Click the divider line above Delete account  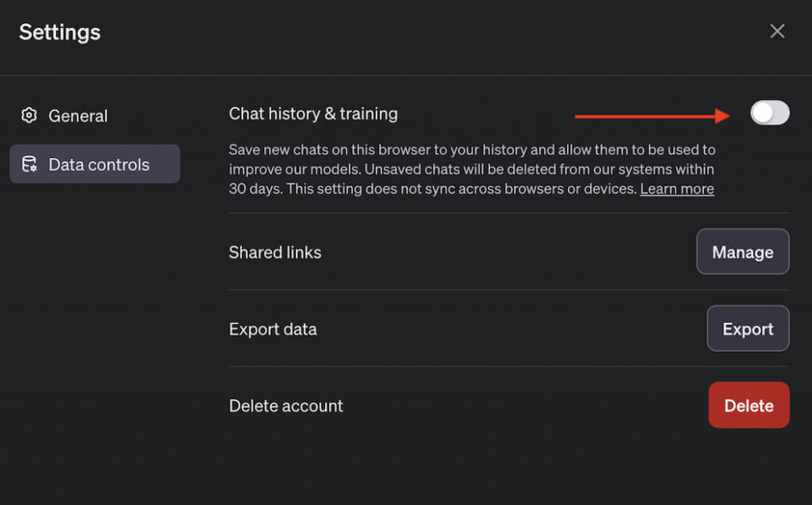tap(508, 366)
